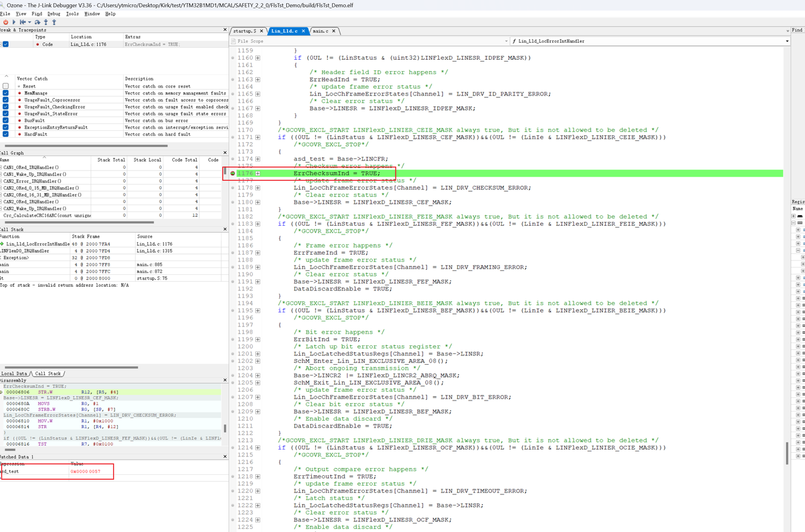
Task: Open the function selector dropdown
Action: pos(787,41)
